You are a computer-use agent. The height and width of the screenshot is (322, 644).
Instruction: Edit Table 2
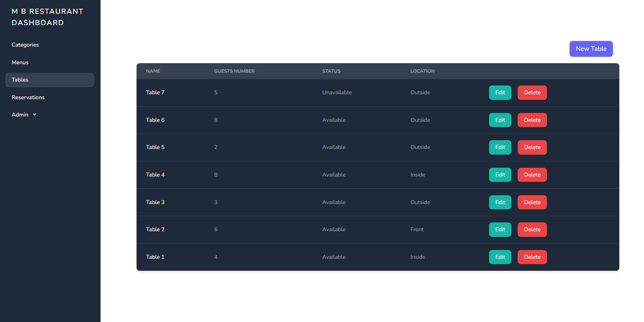500,229
